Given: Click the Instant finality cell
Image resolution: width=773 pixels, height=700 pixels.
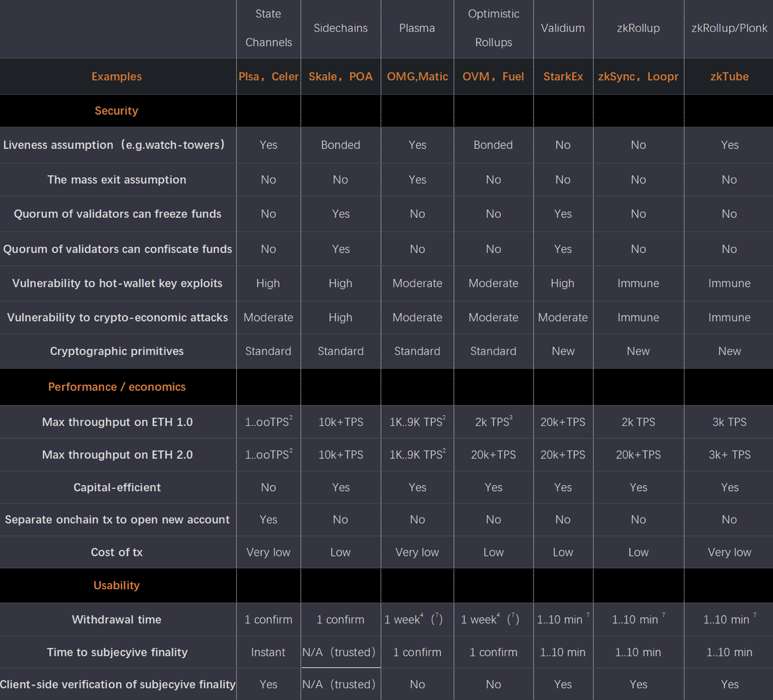Looking at the screenshot, I should coord(268,652).
